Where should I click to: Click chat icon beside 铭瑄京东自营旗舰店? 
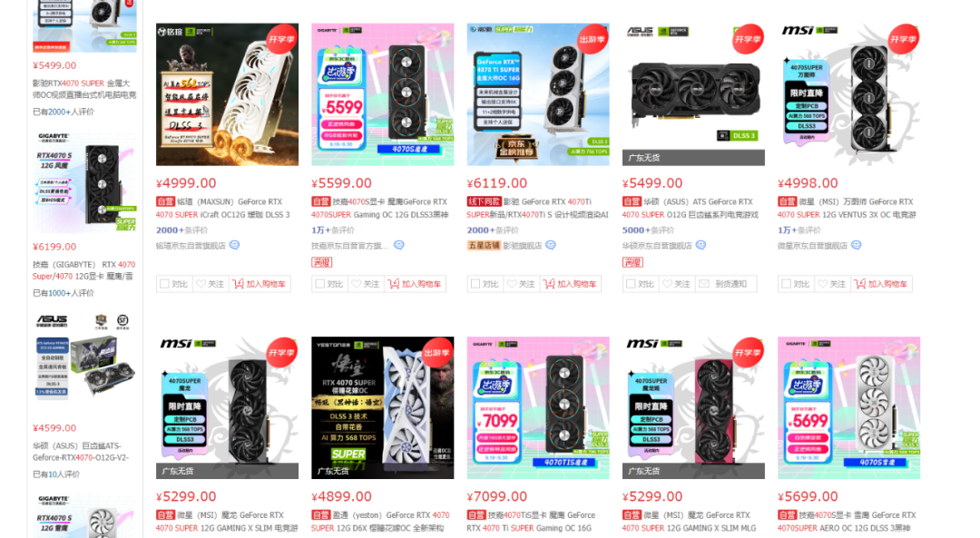click(x=234, y=245)
